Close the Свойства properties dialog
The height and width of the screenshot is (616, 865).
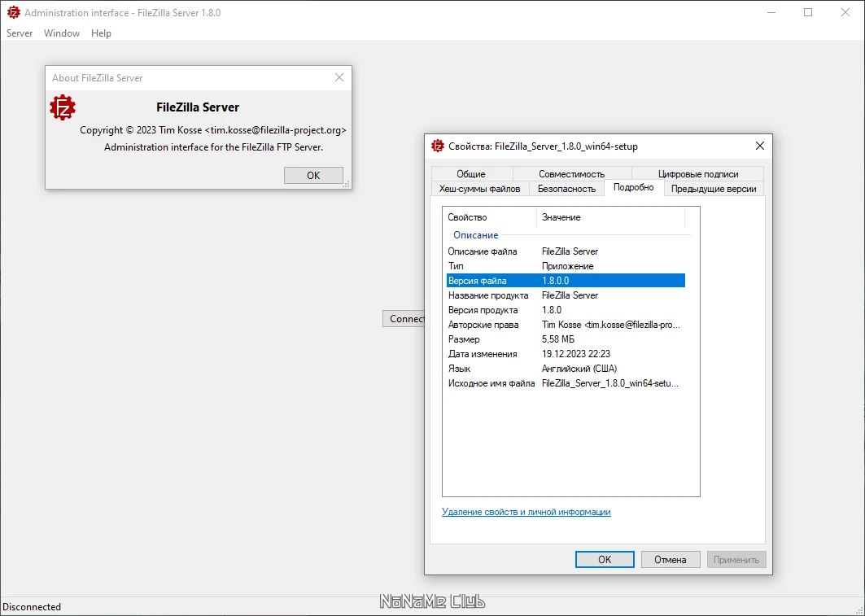point(760,146)
